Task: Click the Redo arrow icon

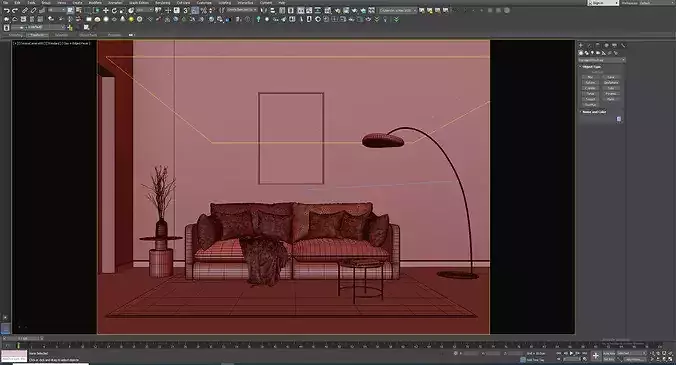Action: [x=15, y=10]
